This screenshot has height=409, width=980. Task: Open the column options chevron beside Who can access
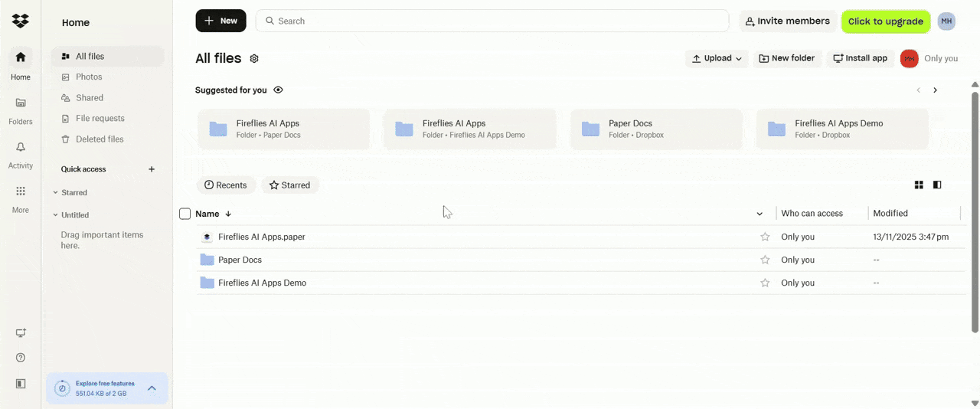click(x=759, y=214)
